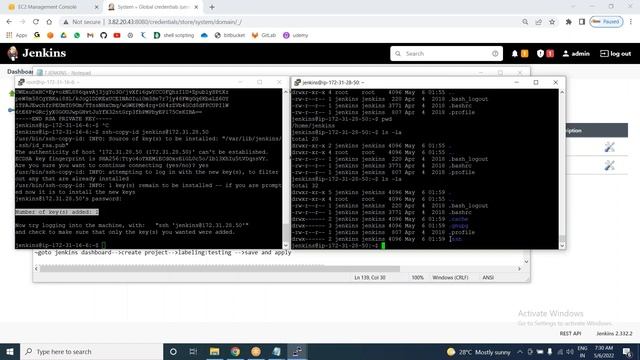The height and width of the screenshot is (360, 640).
Task: Click the share page icon
Action: tap(539, 22)
